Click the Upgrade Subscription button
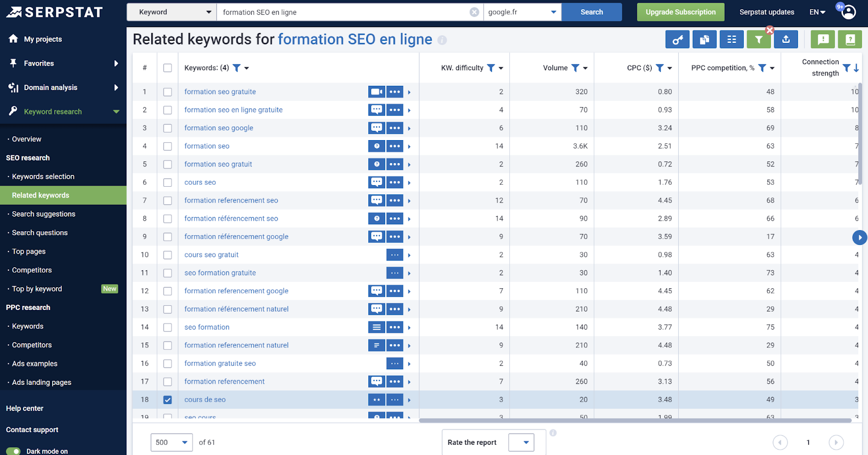 click(x=681, y=12)
